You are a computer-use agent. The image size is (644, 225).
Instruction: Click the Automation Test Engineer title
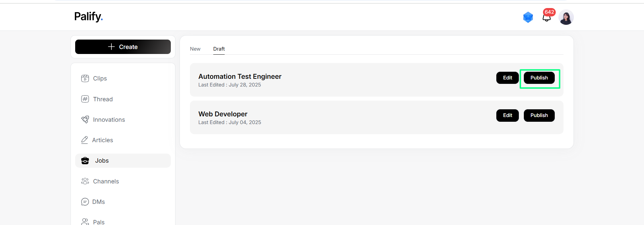click(x=240, y=76)
